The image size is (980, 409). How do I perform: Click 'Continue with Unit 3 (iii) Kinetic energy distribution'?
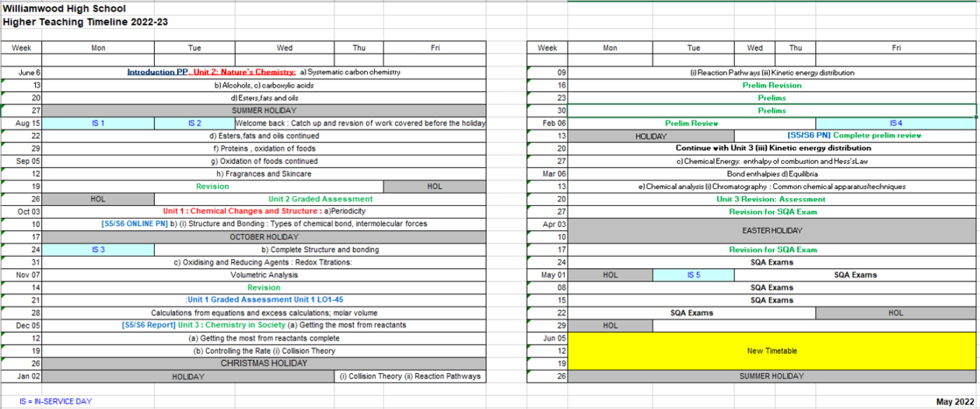(772, 149)
